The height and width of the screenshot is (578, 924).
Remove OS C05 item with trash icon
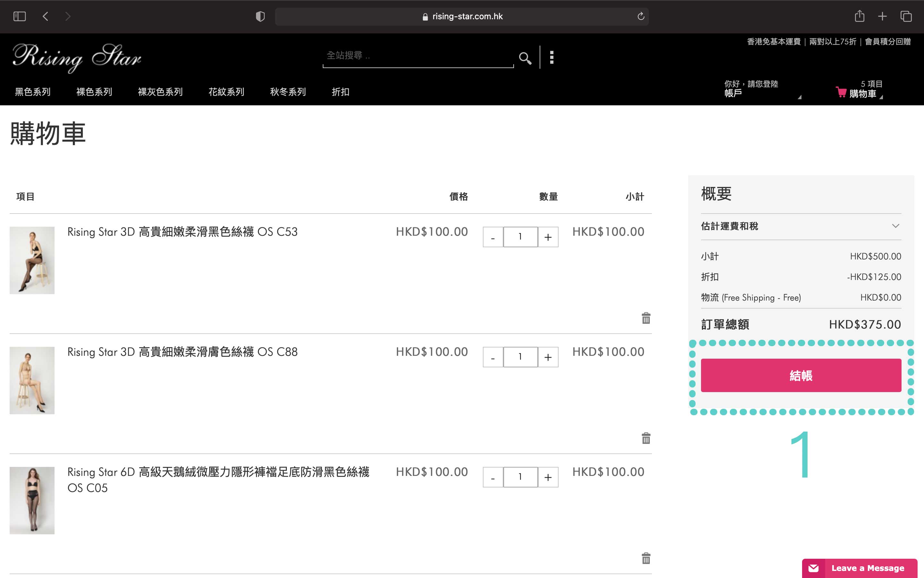[646, 558]
